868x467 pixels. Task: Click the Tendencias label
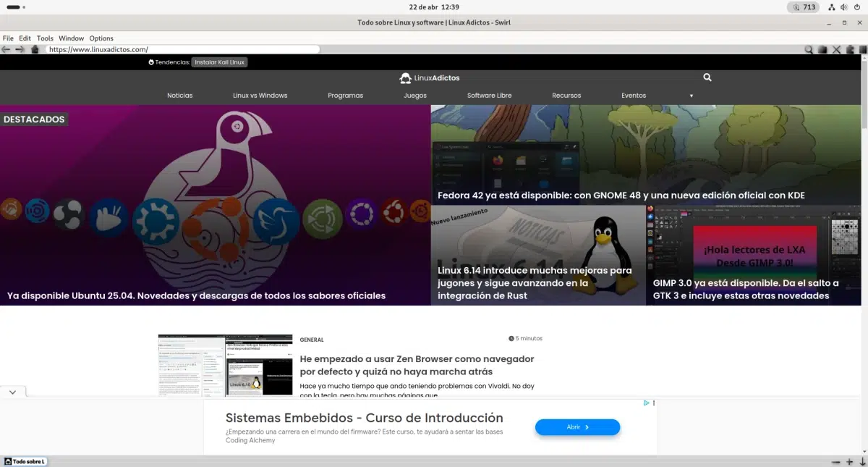[x=169, y=62]
